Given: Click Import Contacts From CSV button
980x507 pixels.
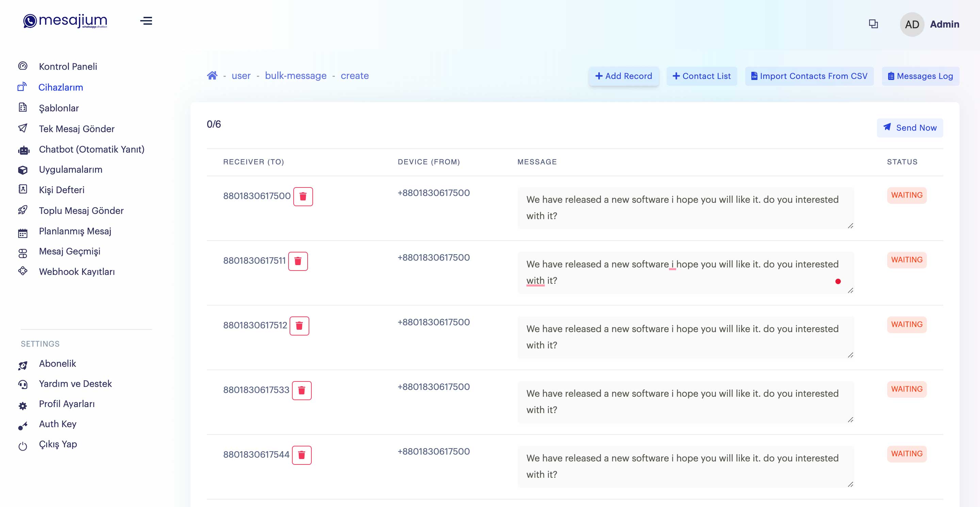Looking at the screenshot, I should click(809, 76).
